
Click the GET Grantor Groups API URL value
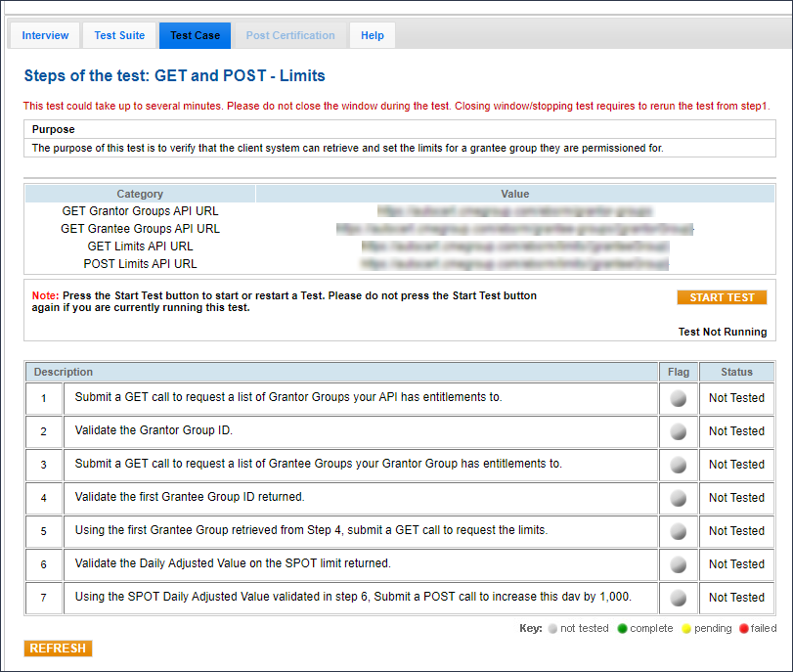(514, 210)
